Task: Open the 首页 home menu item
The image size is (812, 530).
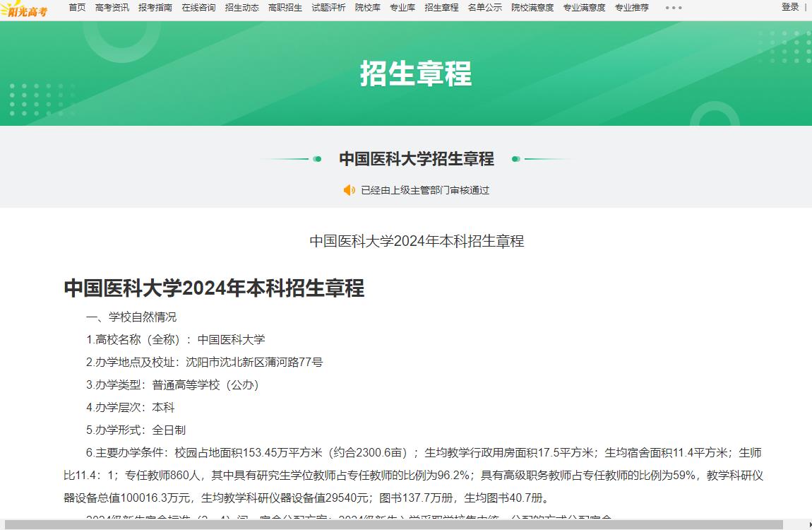Action: click(77, 8)
